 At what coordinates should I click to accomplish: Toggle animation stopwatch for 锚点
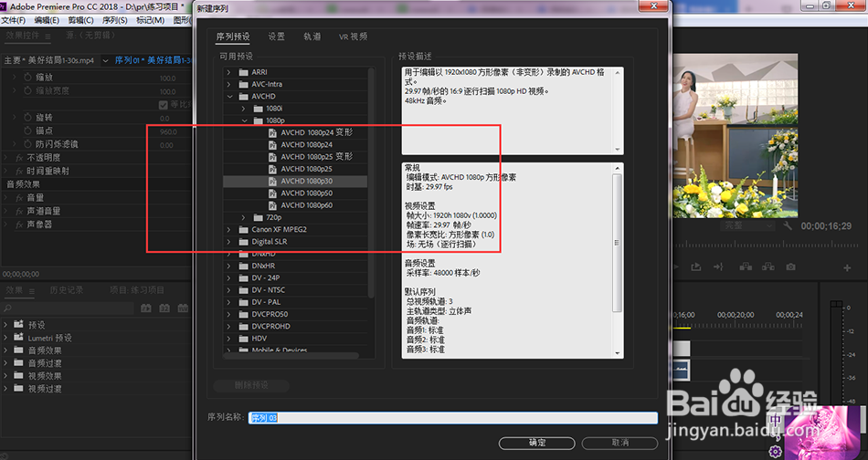pos(27,131)
